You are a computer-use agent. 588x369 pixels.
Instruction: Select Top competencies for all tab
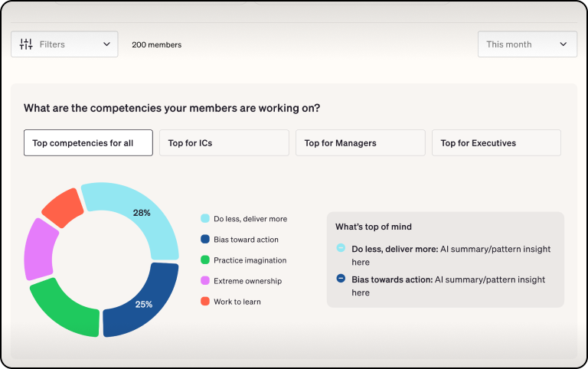[x=88, y=143]
